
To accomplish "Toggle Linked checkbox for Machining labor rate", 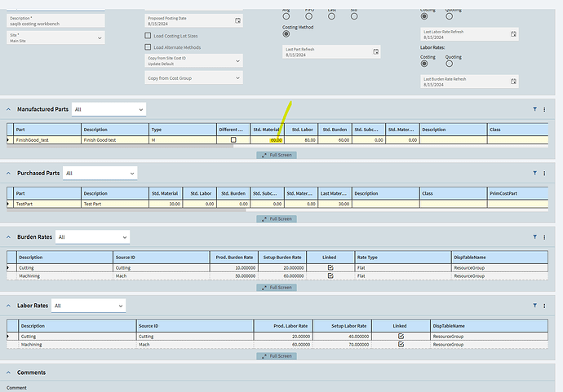I will coord(401,344).
